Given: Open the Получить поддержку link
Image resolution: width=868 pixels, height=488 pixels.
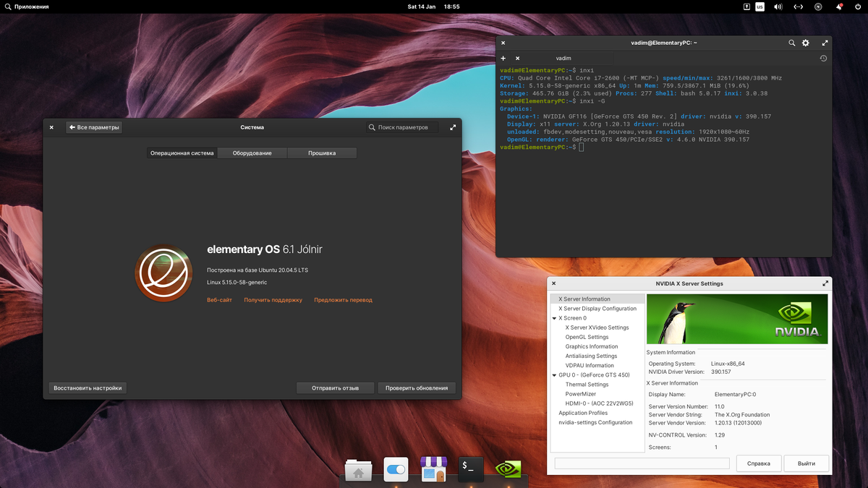Looking at the screenshot, I should 273,299.
